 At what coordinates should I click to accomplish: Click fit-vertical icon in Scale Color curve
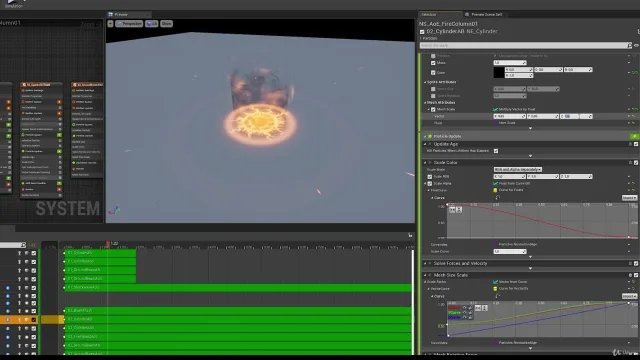pos(459,209)
